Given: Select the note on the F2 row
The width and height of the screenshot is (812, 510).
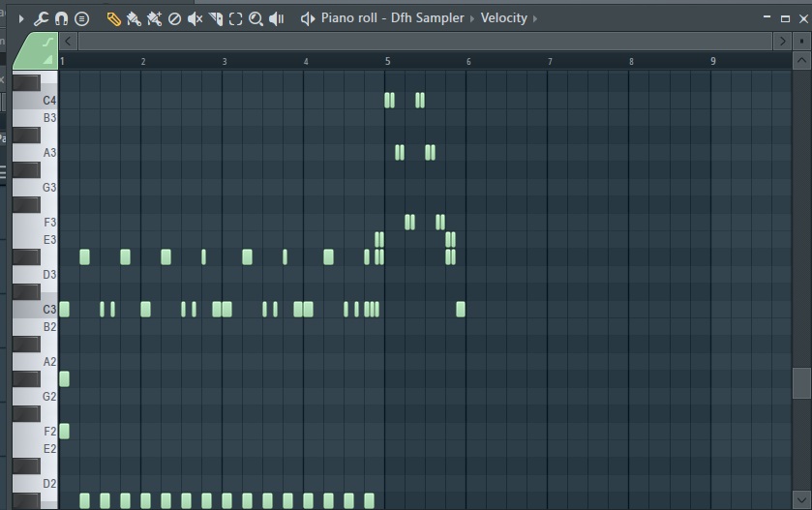Looking at the screenshot, I should click(64, 431).
